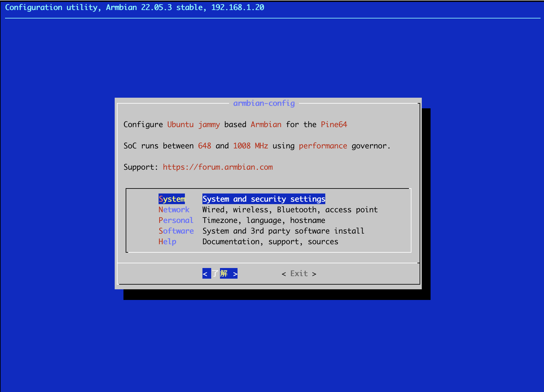Viewport: 544px width, 392px height.
Task: Click 'System and 3rd party software install'
Action: [x=283, y=231]
